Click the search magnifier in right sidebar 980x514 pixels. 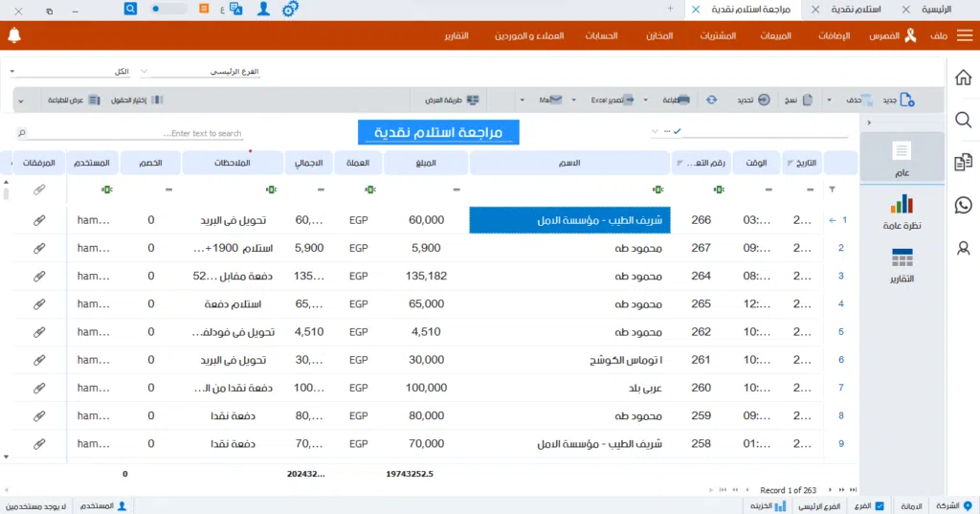(963, 120)
